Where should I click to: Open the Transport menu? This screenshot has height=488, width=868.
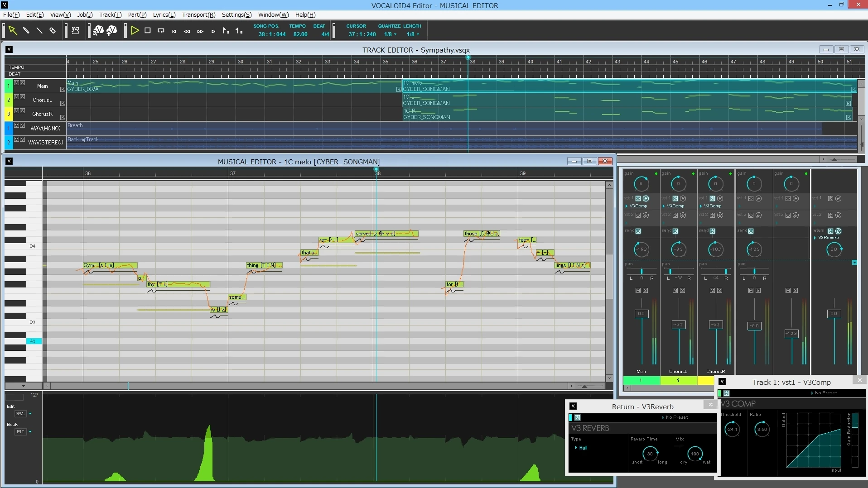tap(198, 14)
